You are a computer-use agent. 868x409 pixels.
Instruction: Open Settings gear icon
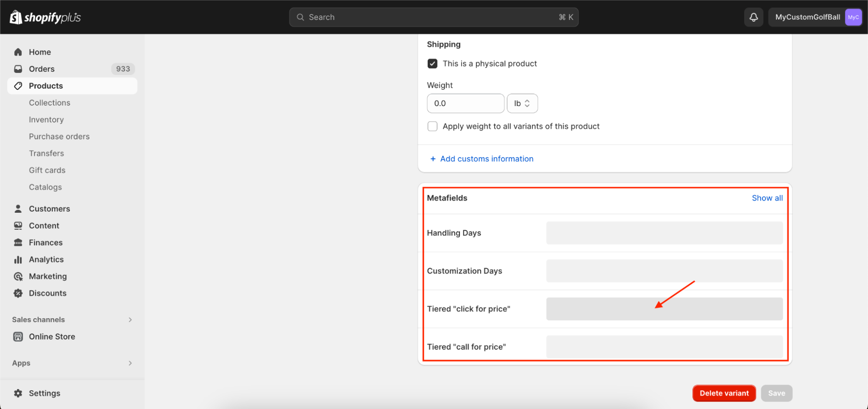point(18,393)
